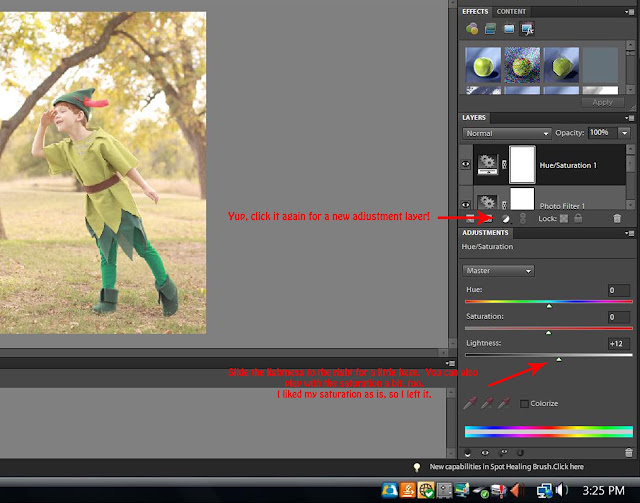The height and width of the screenshot is (503, 640).
Task: Click the Opacity 100% value field
Action: [x=602, y=133]
